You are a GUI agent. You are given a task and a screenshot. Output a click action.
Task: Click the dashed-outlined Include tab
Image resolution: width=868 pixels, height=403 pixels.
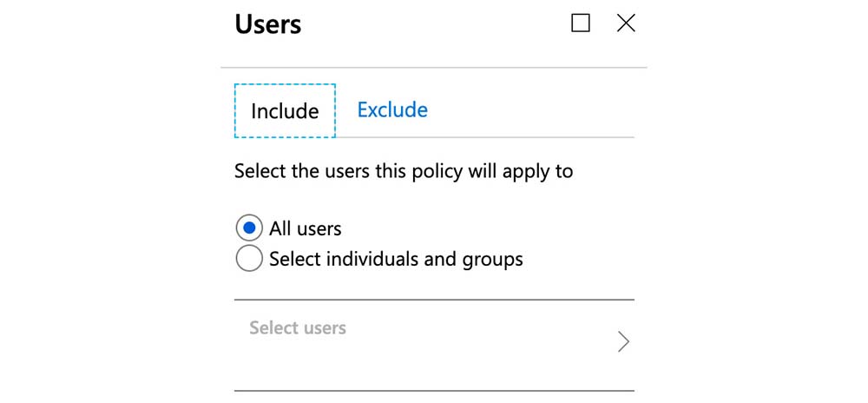(x=285, y=111)
